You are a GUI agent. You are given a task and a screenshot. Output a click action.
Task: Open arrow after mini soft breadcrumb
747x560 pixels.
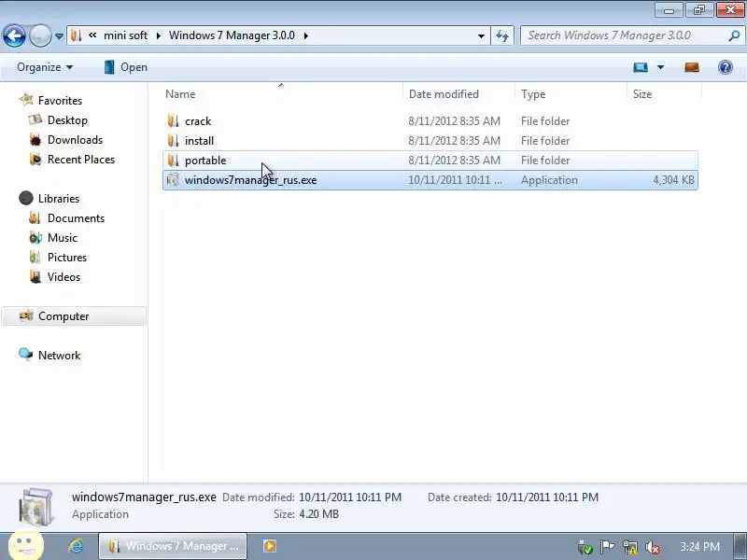(158, 35)
